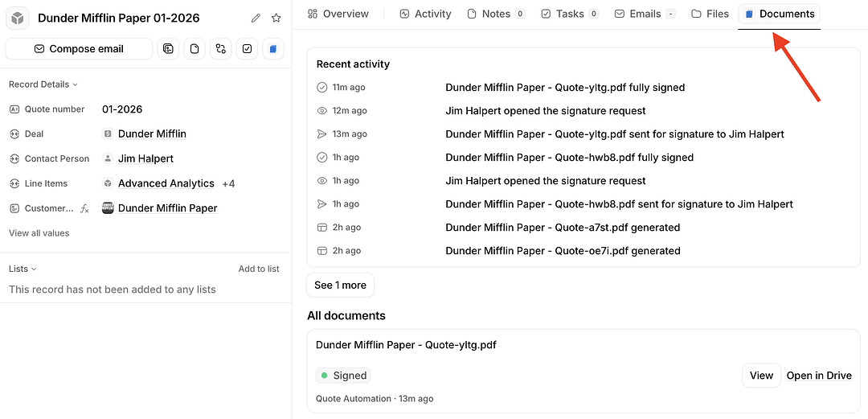Click 'Quote-a7st.pdf generated' entry
Image resolution: width=868 pixels, height=419 pixels.
563,228
